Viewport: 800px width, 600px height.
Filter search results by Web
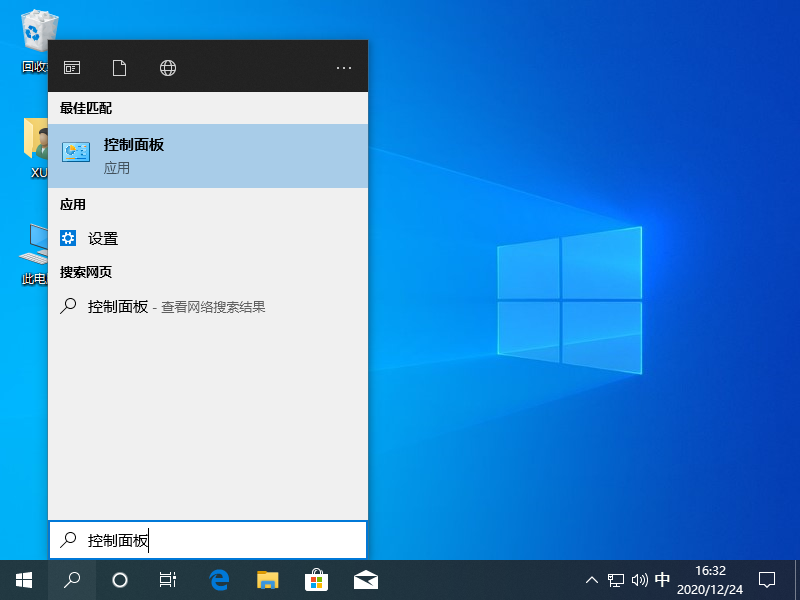[x=167, y=67]
